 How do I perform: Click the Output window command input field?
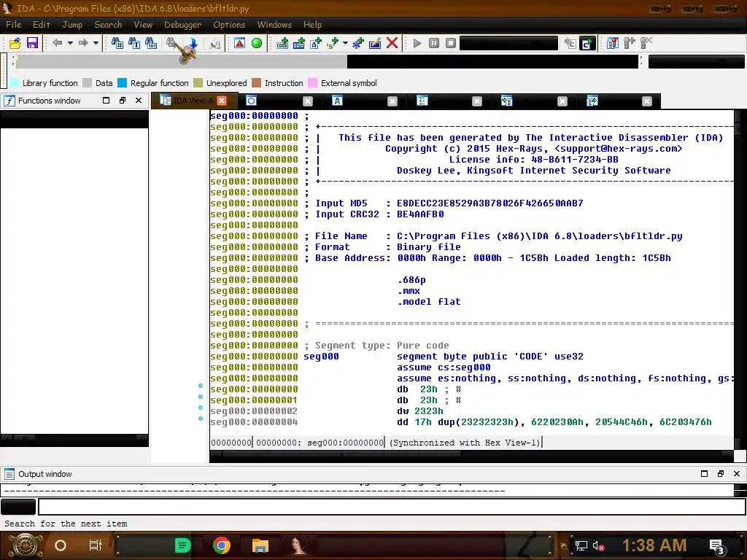click(392, 507)
